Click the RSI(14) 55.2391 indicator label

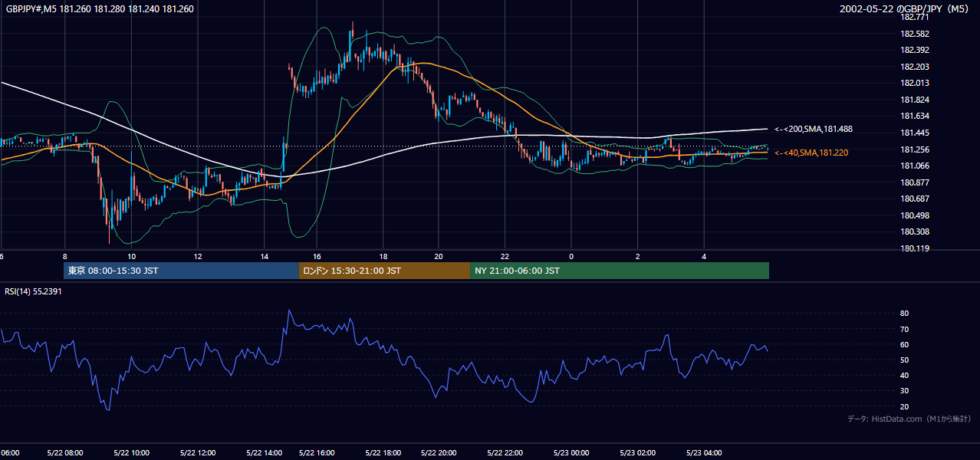click(33, 291)
